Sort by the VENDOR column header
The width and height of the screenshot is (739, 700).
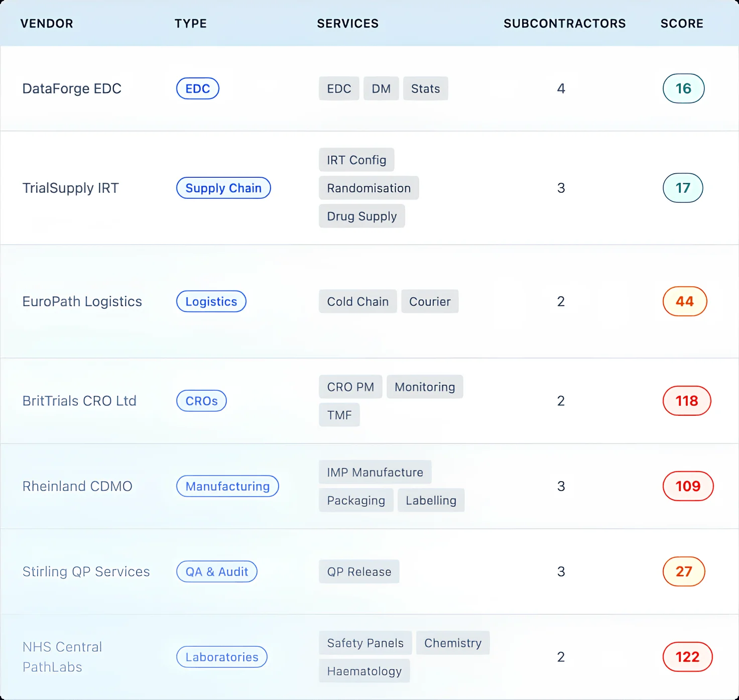point(46,24)
